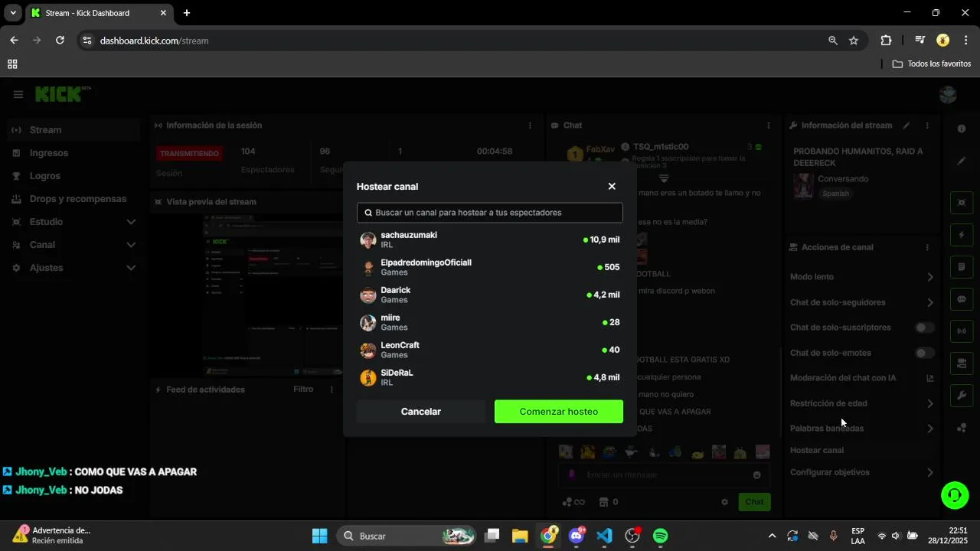Click the pencil icon in right rail
The width and height of the screenshot is (980, 551).
[962, 161]
